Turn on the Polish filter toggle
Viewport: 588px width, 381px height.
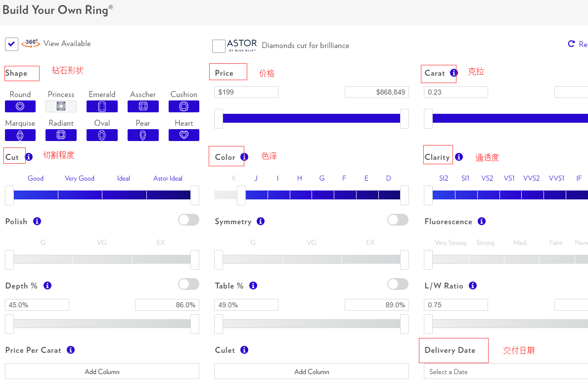point(188,220)
